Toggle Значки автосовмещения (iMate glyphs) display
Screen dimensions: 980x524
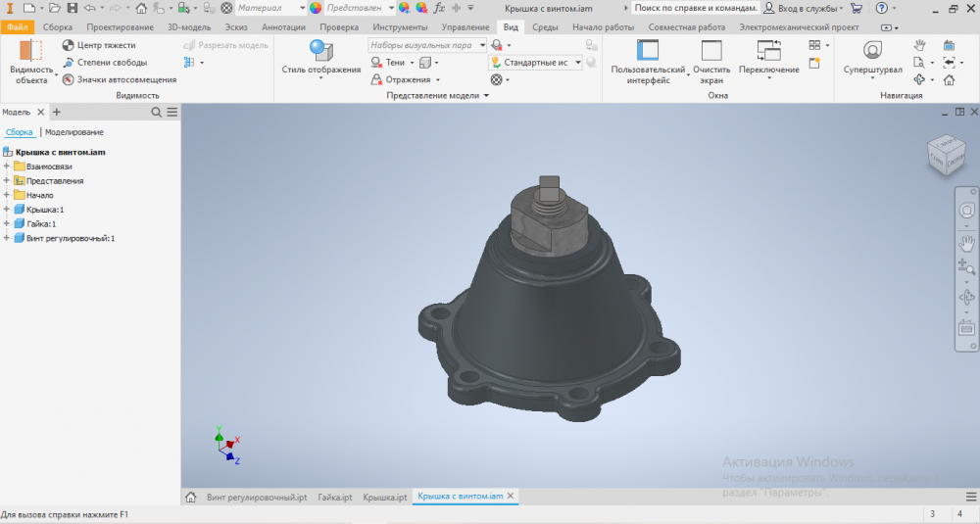pyautogui.click(x=68, y=80)
